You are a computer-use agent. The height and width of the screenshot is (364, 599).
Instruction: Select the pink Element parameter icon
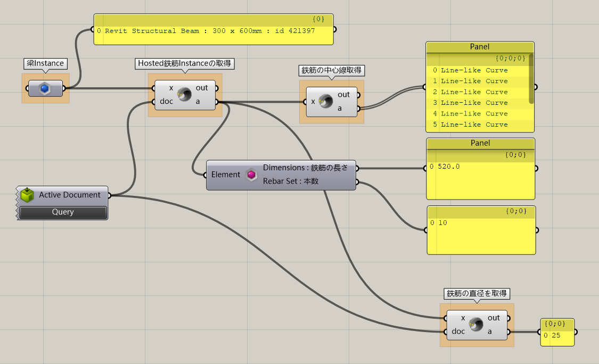(251, 175)
